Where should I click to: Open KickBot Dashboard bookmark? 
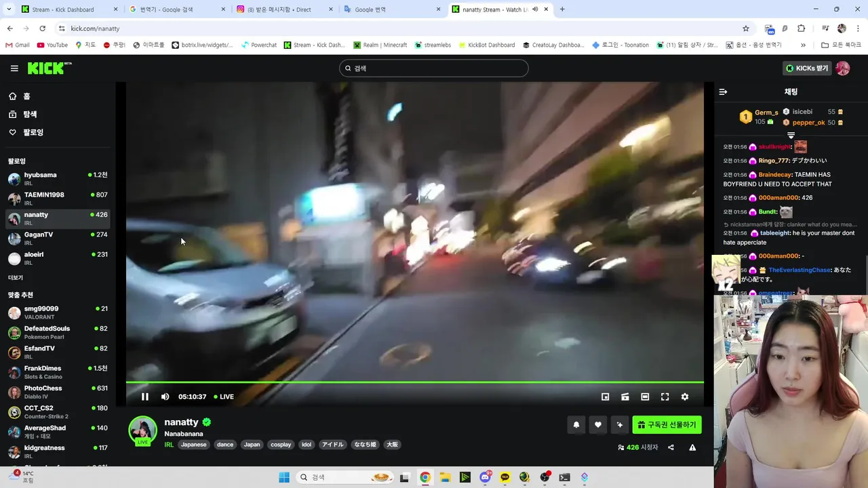click(x=486, y=45)
